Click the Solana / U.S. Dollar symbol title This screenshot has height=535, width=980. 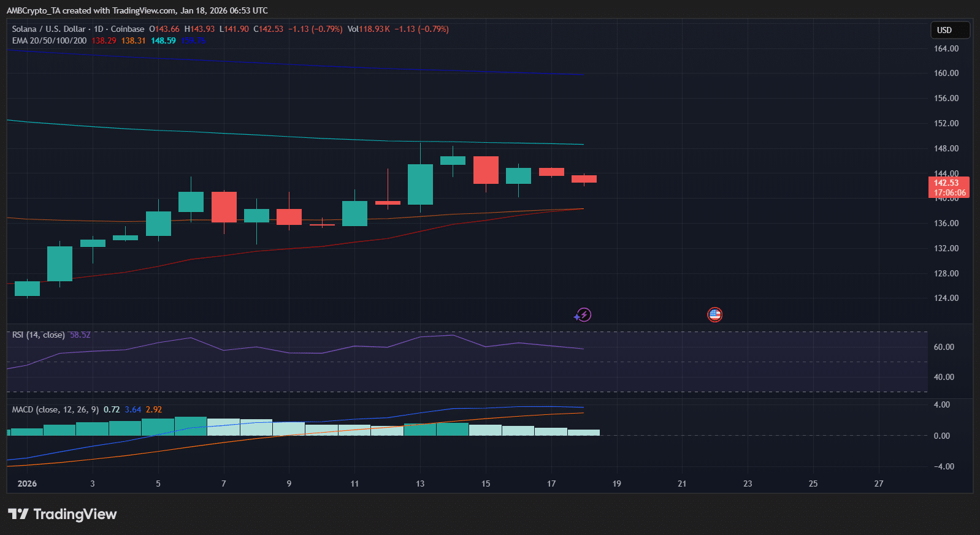coord(49,29)
